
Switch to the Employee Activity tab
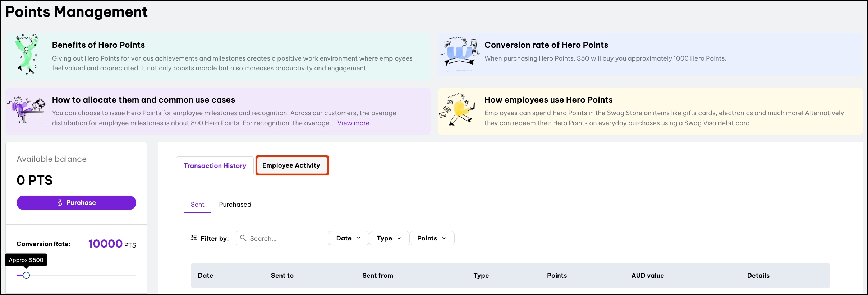click(x=291, y=165)
